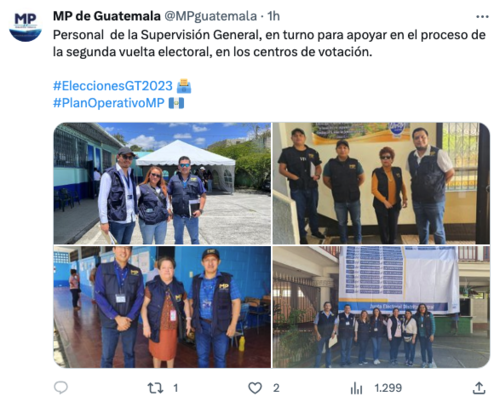
Task: Click the retweet count of 1
Action: 176,388
